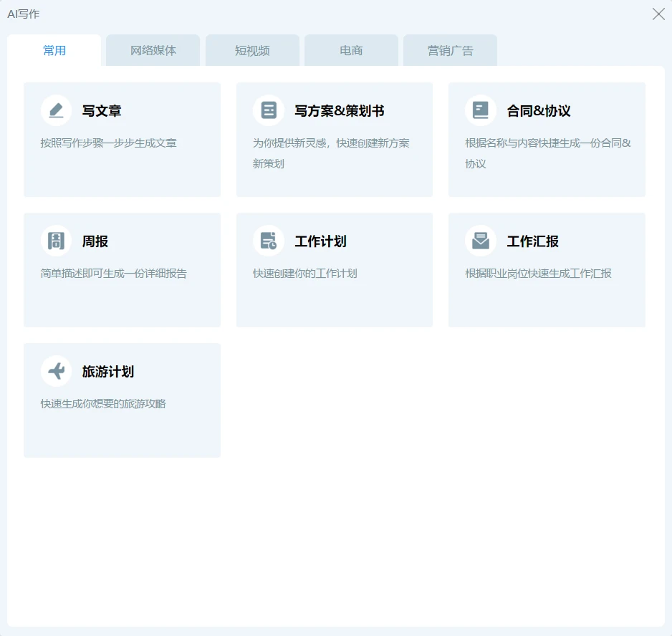Select the 写方案&策划书 title
The height and width of the screenshot is (636, 672).
coord(339,111)
